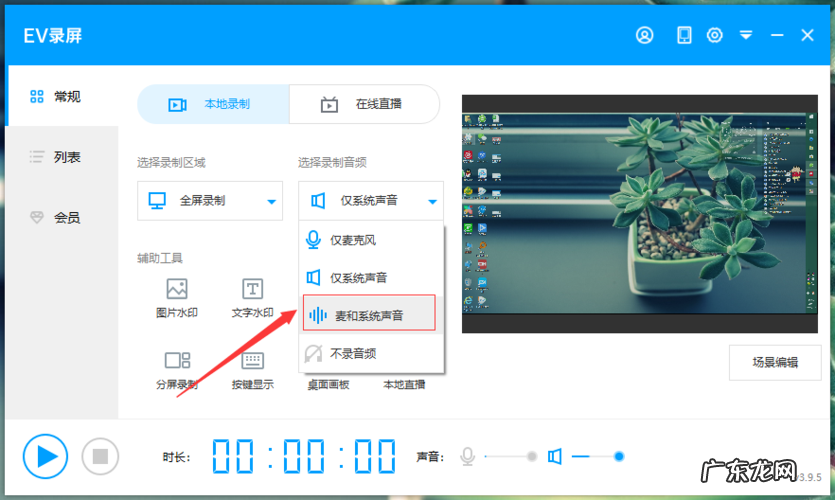Choose 麦和系统声音 from the audio list
Image resolution: width=835 pixels, height=500 pixels.
370,315
